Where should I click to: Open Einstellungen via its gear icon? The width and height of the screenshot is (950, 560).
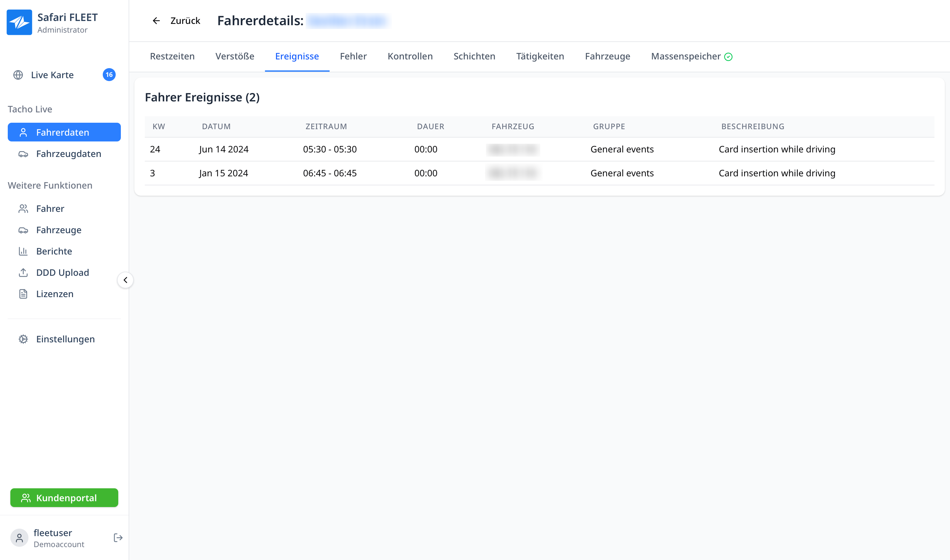point(23,339)
